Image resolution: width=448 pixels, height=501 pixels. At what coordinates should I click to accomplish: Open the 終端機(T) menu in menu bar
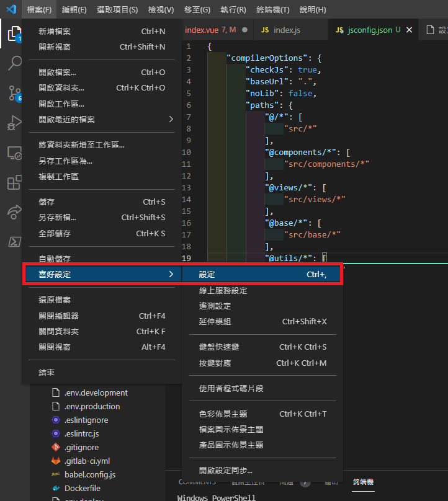coord(272,10)
